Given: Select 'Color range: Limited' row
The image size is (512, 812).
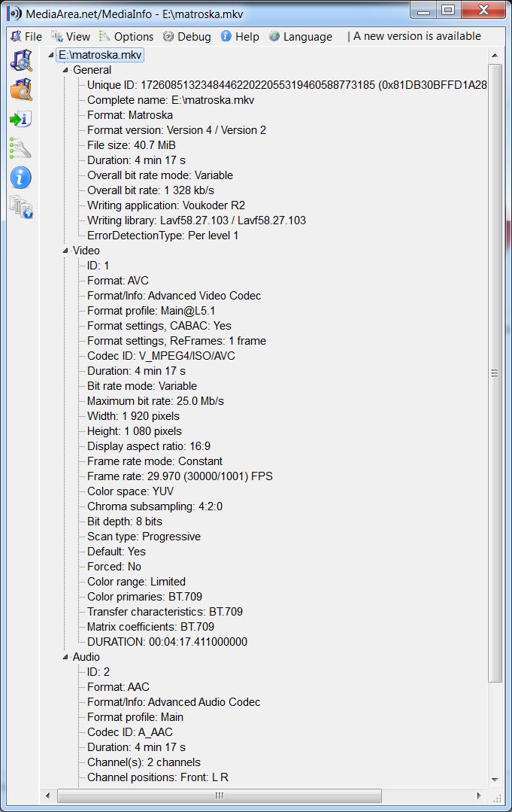Looking at the screenshot, I should 136,582.
